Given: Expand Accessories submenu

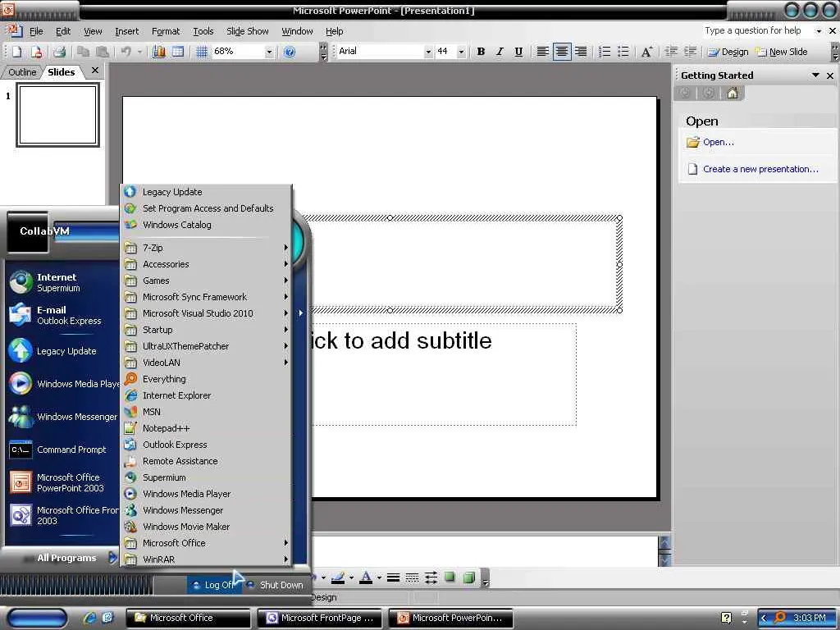Looking at the screenshot, I should 207,264.
